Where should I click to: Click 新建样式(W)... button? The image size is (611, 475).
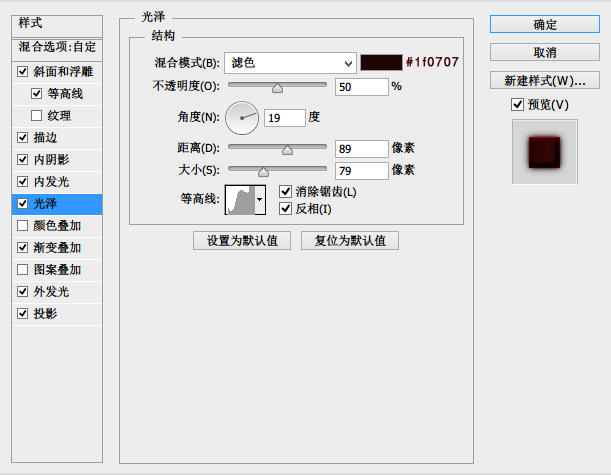coord(545,80)
